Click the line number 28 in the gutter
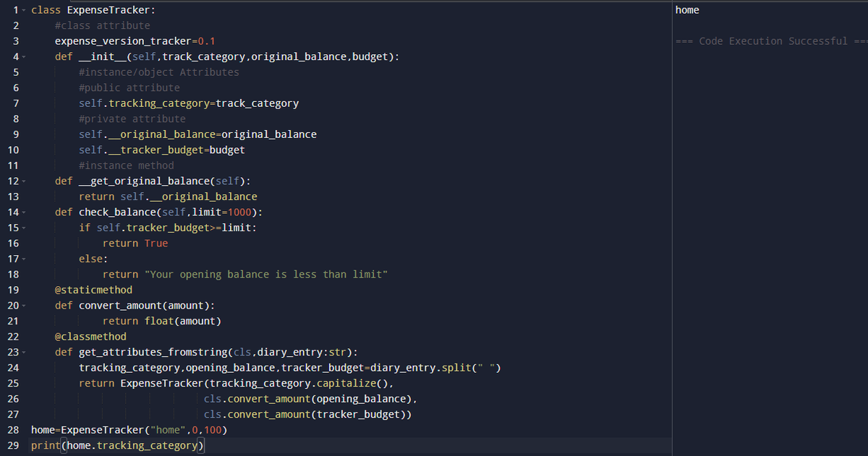The width and height of the screenshot is (868, 456). [x=12, y=430]
